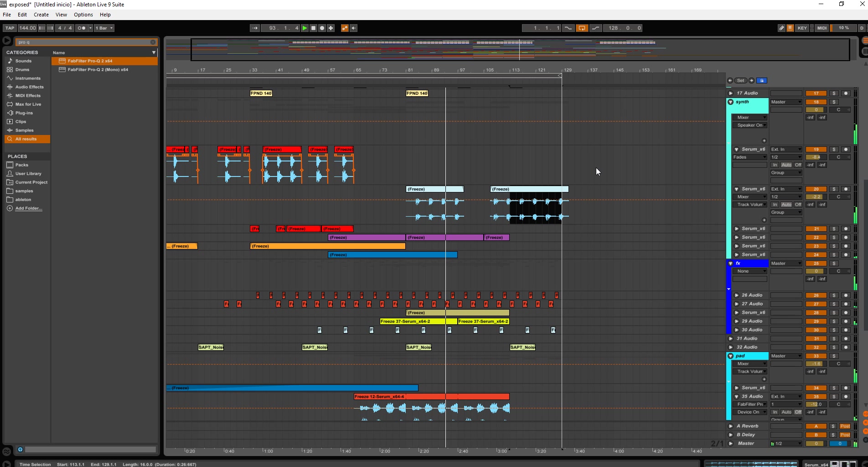Collapse the fx group track
The image size is (868, 467).
coord(730,264)
